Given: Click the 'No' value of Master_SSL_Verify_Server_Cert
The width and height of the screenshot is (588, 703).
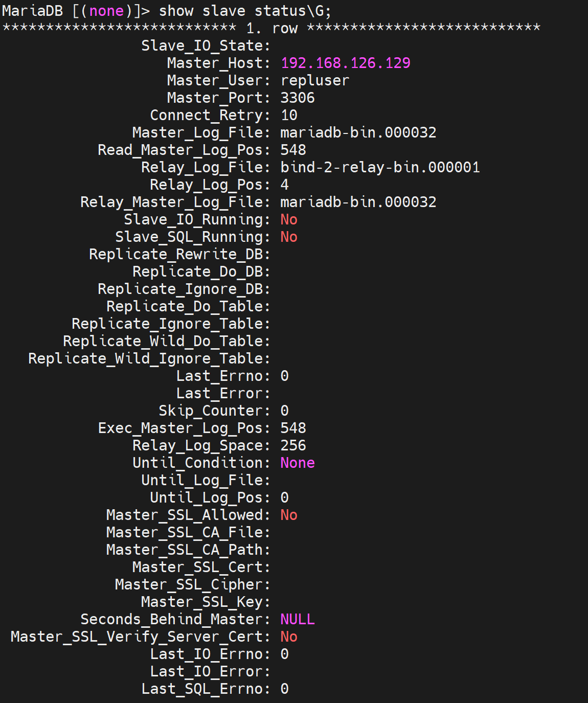Looking at the screenshot, I should pos(288,637).
